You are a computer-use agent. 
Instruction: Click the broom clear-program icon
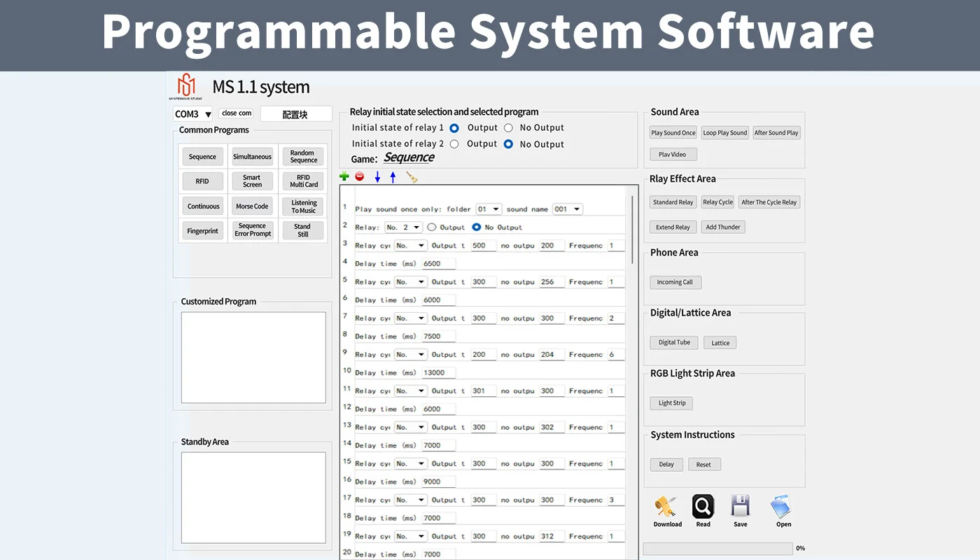coord(412,177)
